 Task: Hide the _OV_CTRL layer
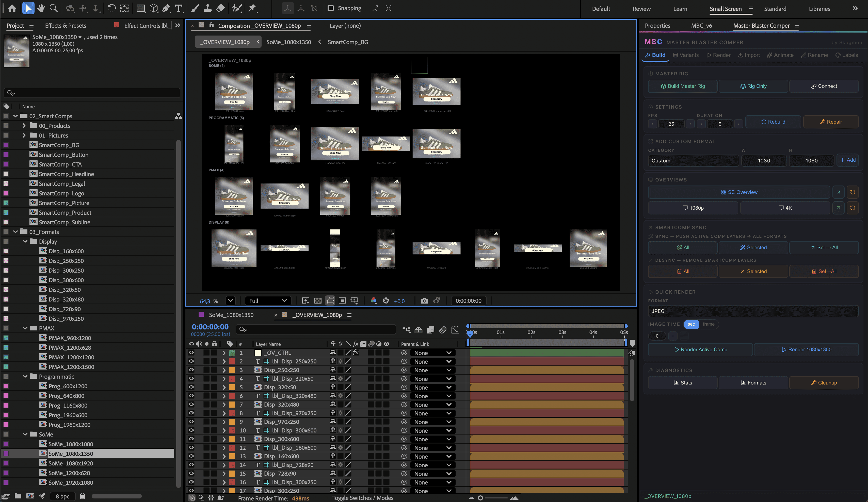click(191, 353)
